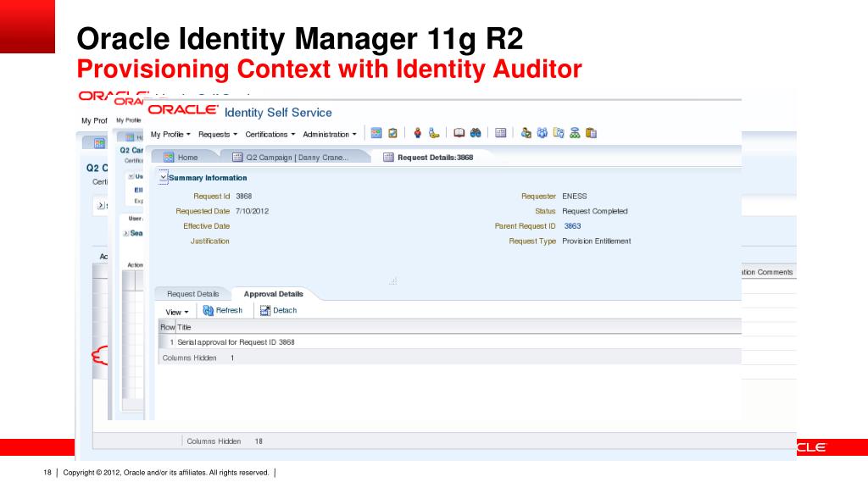Image resolution: width=868 pixels, height=488 pixels.
Task: Click the Title column header
Action: 184,327
